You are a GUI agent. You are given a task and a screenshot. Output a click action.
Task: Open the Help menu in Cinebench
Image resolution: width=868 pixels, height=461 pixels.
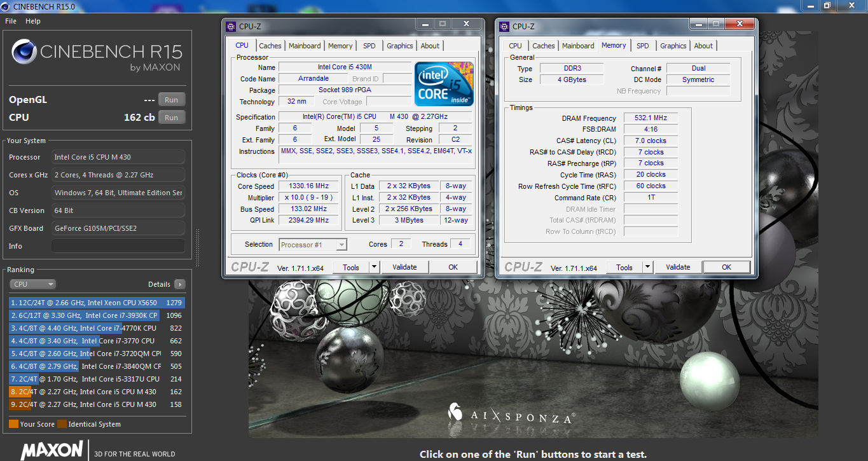pyautogui.click(x=33, y=21)
